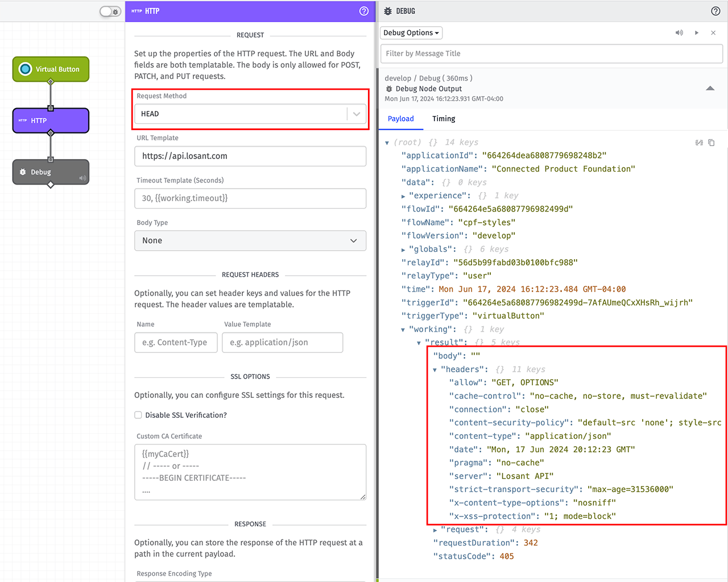Select the Virtual Button trigger node
The width and height of the screenshot is (728, 582).
tap(51, 69)
